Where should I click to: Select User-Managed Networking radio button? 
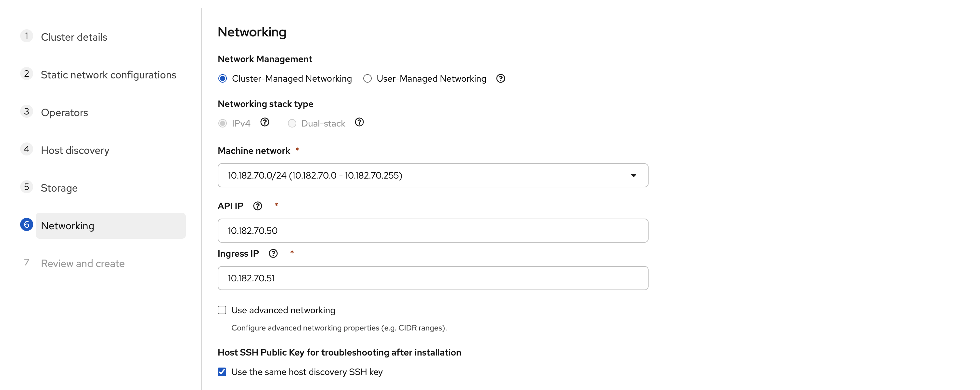click(367, 78)
